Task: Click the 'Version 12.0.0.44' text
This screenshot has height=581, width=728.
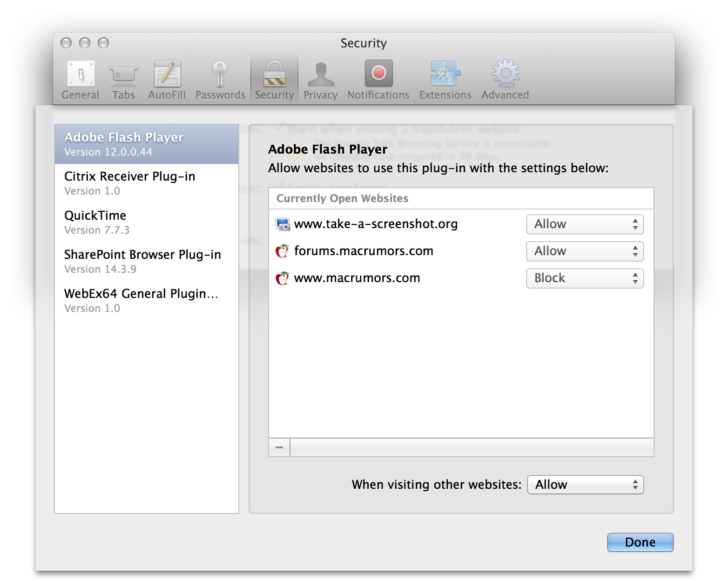Action: click(x=108, y=152)
